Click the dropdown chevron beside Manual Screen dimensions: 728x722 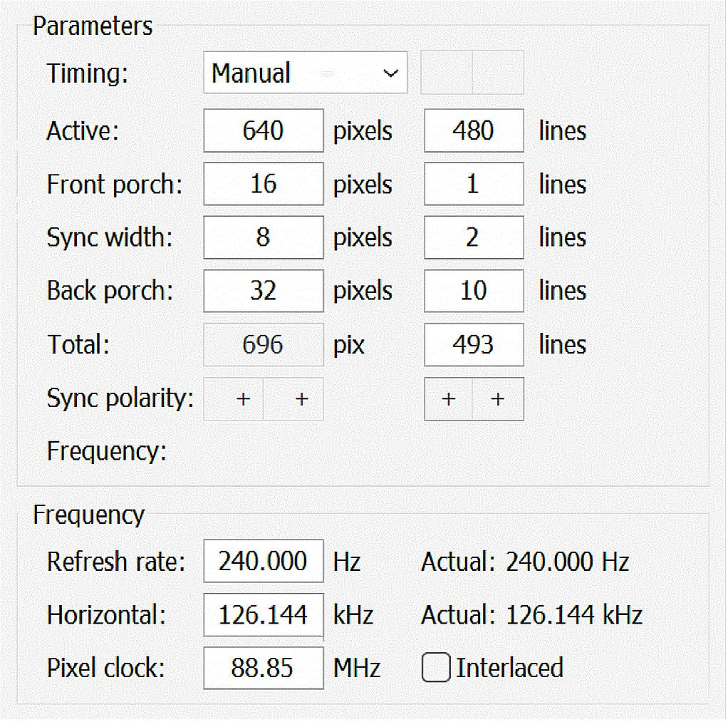tap(390, 73)
